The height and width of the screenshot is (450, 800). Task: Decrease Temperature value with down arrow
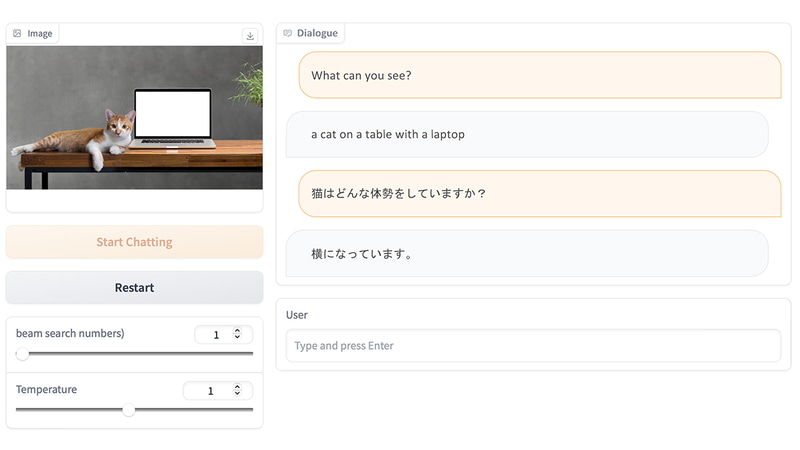pyautogui.click(x=237, y=394)
